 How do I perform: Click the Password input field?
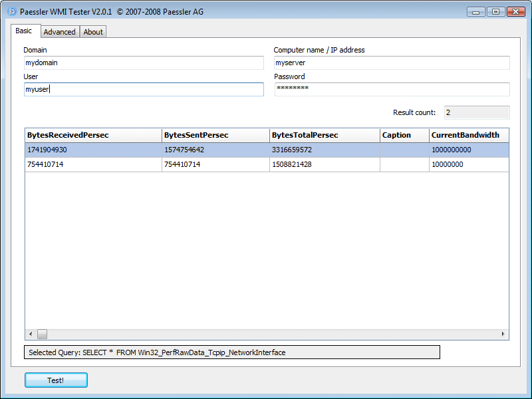pos(392,89)
